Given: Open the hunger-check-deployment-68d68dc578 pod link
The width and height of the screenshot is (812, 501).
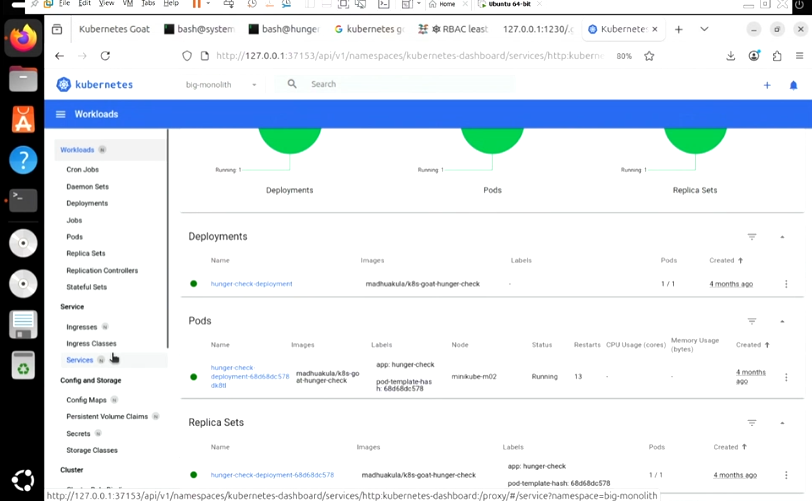Looking at the screenshot, I should click(250, 377).
